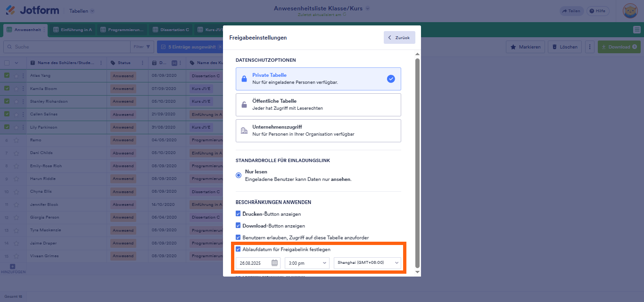This screenshot has width=644, height=302.
Task: Select the Private Tabelle option
Action: click(318, 79)
